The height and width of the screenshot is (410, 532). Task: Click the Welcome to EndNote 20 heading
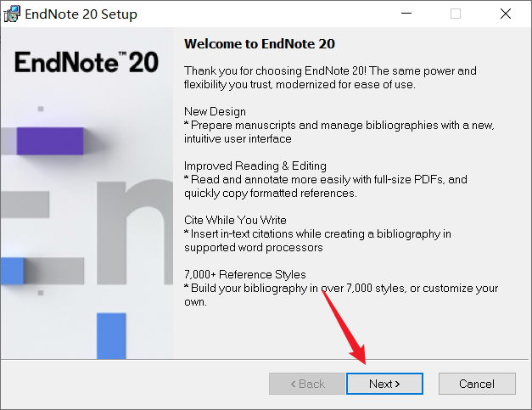click(x=260, y=44)
